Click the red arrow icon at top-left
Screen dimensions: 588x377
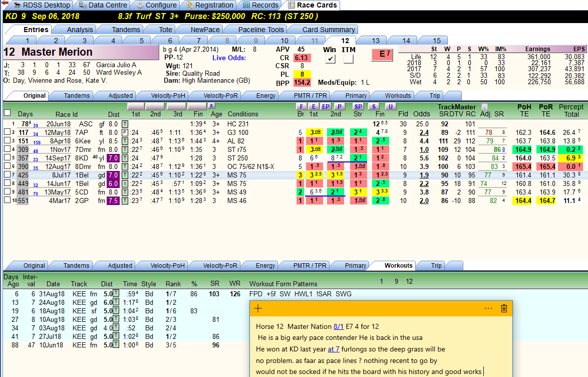pyautogui.click(x=5, y=3)
